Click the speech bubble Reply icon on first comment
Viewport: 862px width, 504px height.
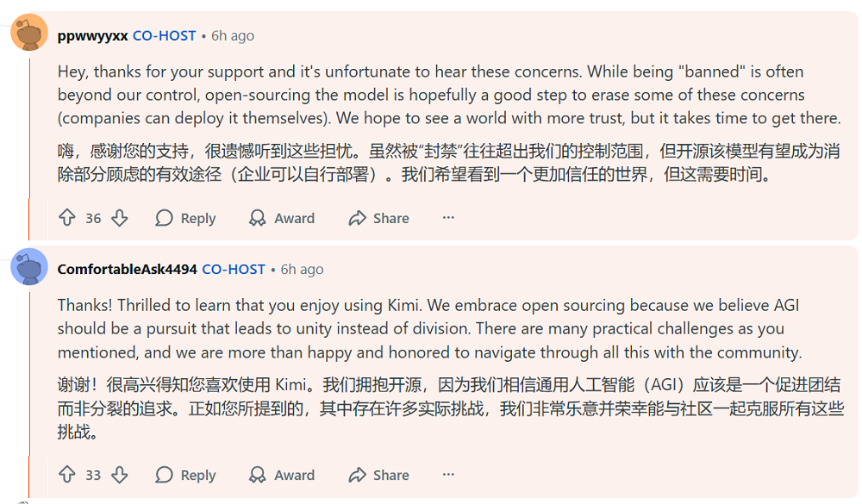click(164, 218)
